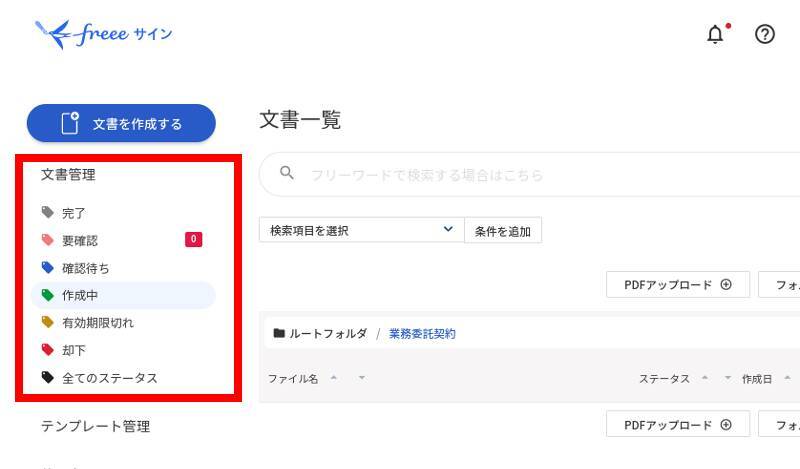Click the plus icon in lower PDFアップロード
Image resolution: width=800 pixels, height=469 pixels.
[x=726, y=425]
